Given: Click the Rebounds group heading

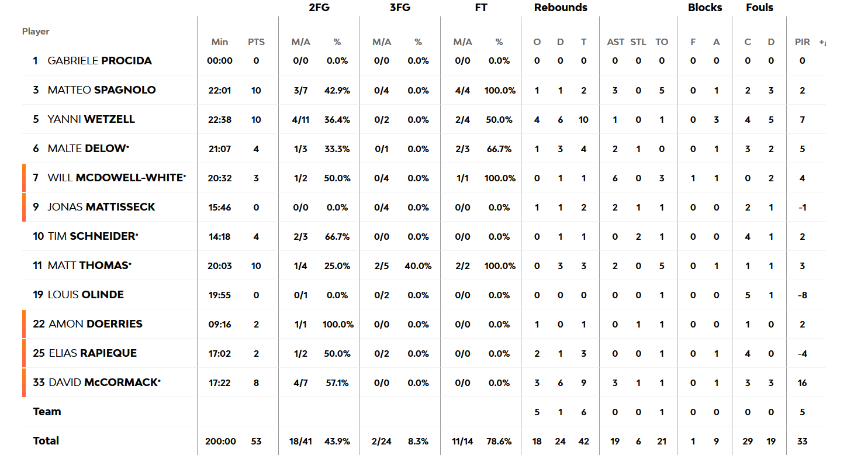Looking at the screenshot, I should tap(561, 8).
